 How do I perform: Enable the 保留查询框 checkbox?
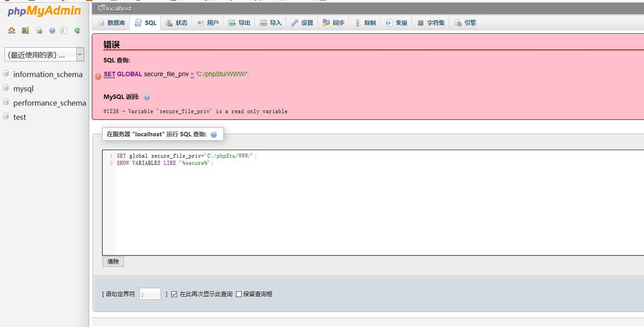click(x=239, y=294)
